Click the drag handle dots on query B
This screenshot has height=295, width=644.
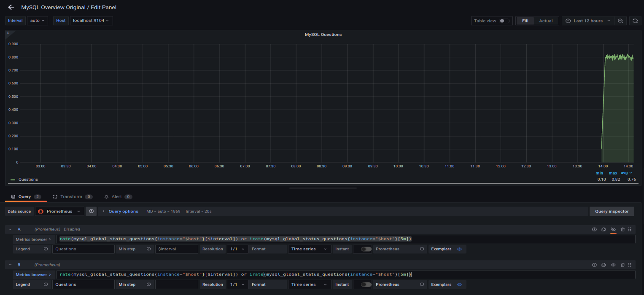631,265
